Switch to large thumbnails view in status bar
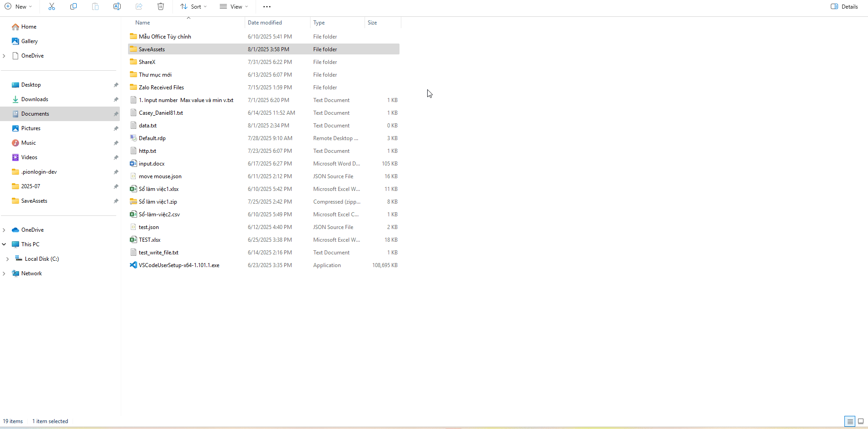This screenshot has height=429, width=868. click(860, 421)
